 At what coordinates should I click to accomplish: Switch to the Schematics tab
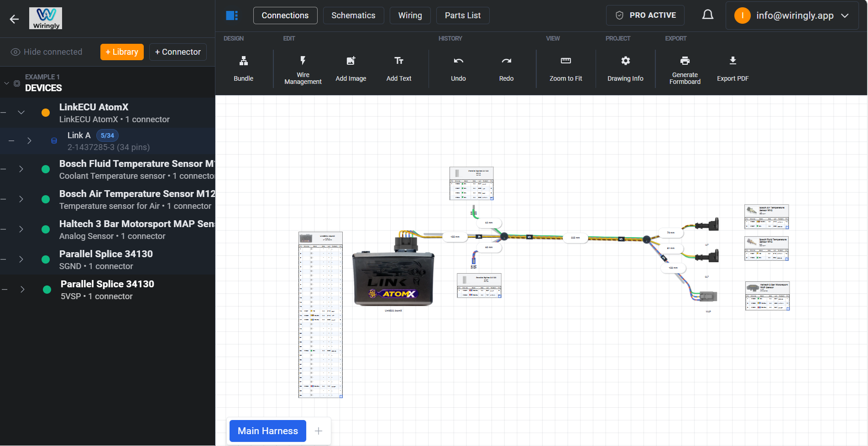point(353,16)
